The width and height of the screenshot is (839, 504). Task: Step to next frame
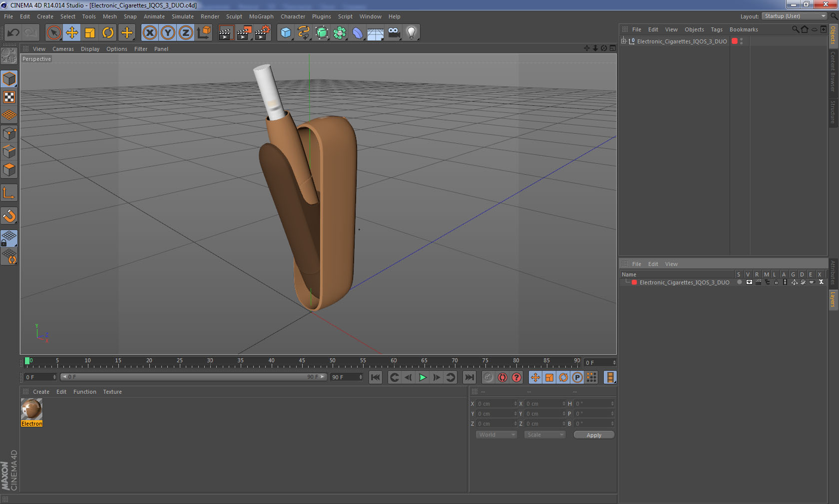pyautogui.click(x=436, y=377)
